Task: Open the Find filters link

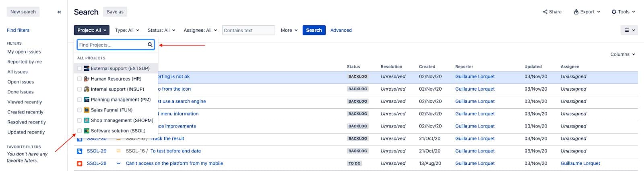Action: [x=18, y=30]
